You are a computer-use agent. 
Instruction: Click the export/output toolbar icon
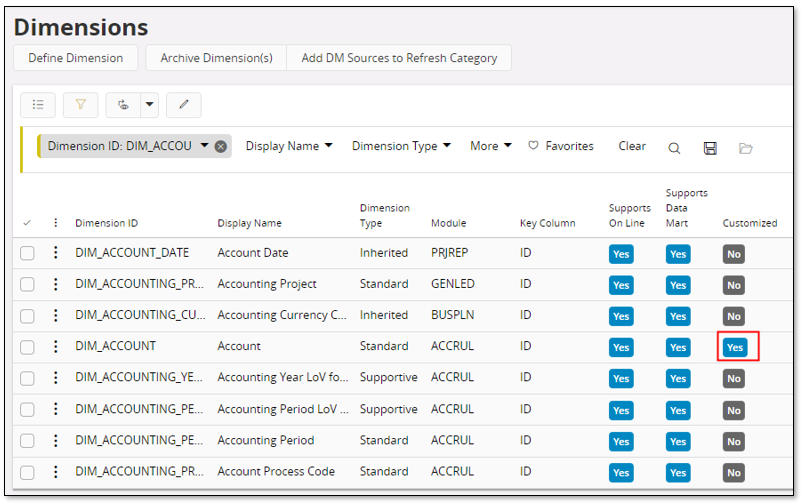click(123, 104)
